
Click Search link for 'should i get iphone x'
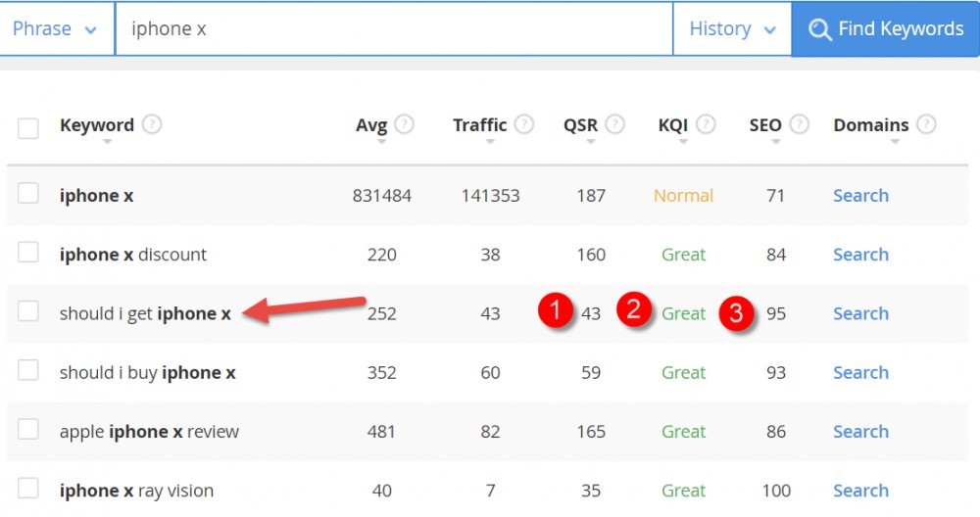pyautogui.click(x=860, y=313)
